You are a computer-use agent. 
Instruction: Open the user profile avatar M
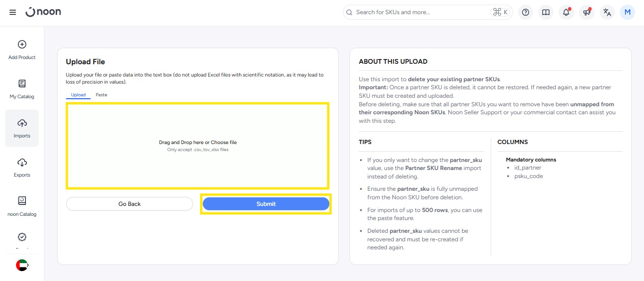tap(627, 12)
